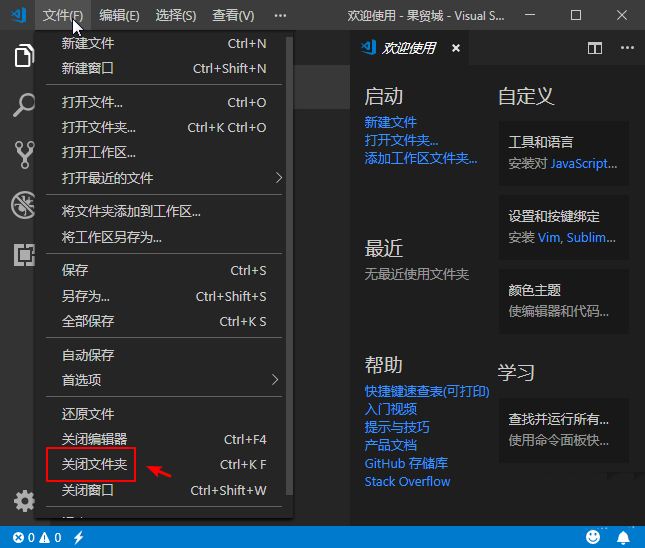Screen dimensions: 645x548
Task: Open 入门视频 help link
Action: point(390,409)
